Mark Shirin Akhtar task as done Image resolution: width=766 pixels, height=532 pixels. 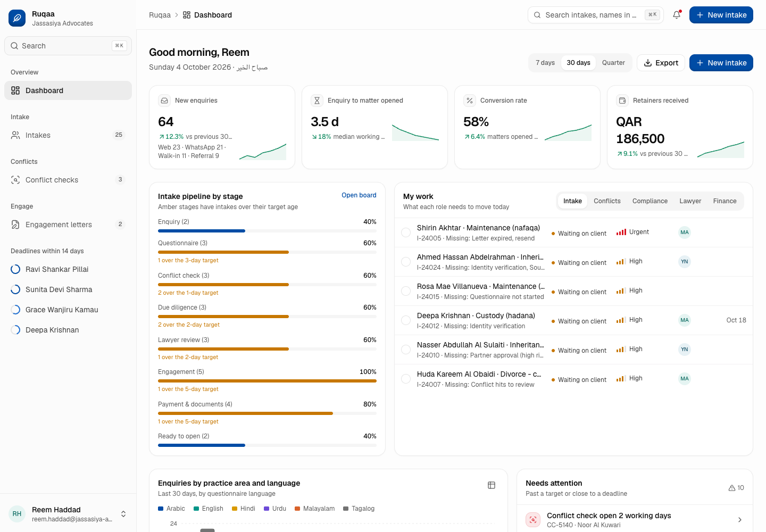[x=406, y=232]
